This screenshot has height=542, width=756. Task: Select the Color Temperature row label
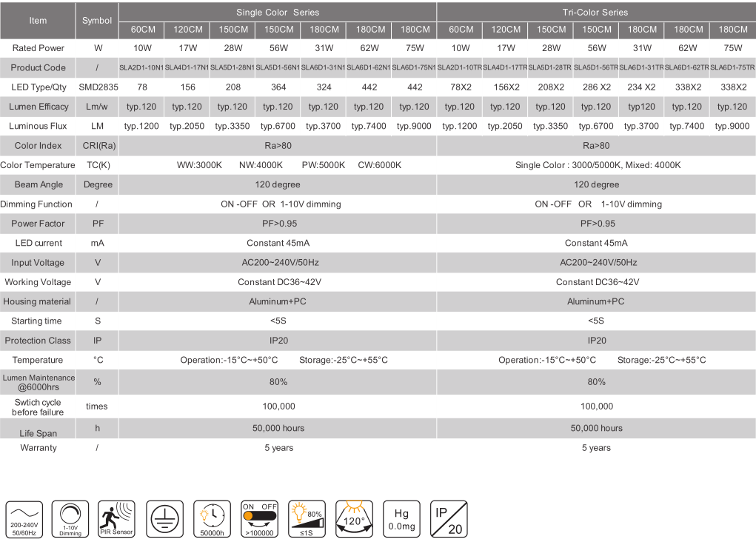point(38,165)
